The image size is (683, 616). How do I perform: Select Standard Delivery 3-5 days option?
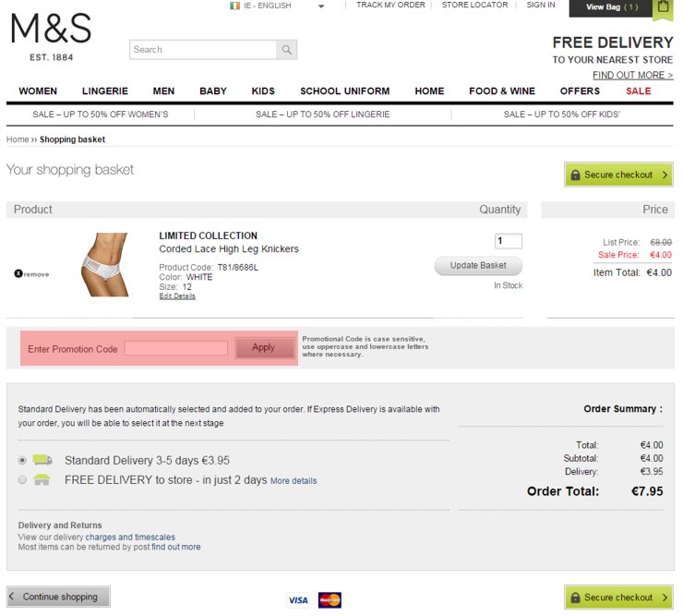[22, 460]
